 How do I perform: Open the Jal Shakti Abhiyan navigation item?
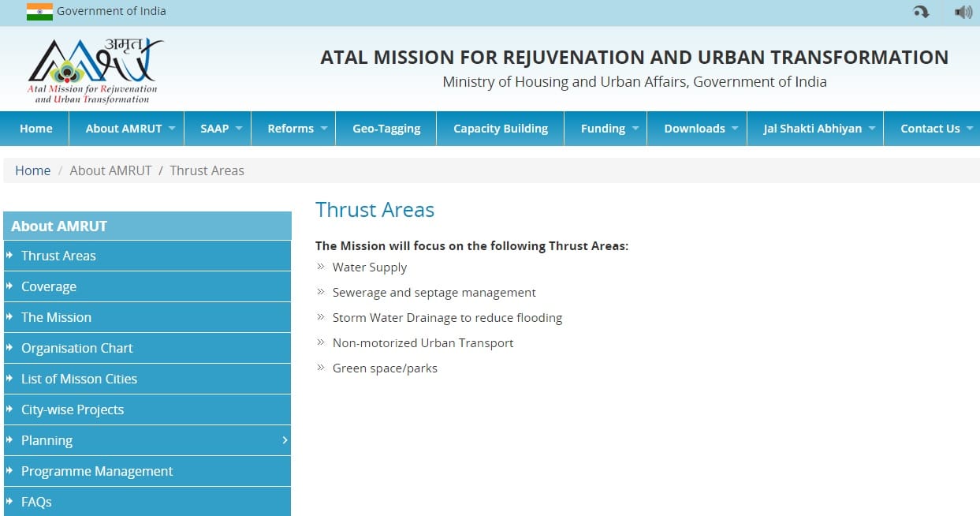(814, 129)
